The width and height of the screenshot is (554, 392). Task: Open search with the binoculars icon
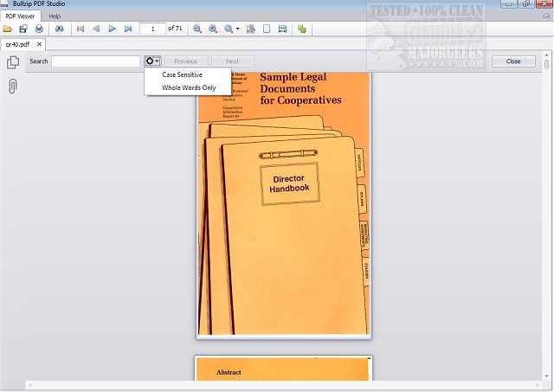(x=60, y=29)
